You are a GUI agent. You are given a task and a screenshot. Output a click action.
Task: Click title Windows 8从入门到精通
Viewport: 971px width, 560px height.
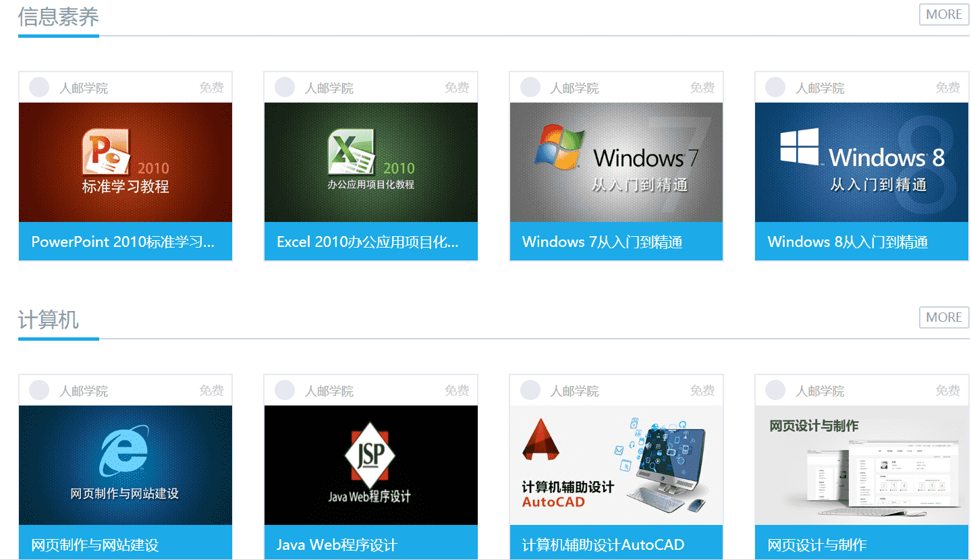848,242
